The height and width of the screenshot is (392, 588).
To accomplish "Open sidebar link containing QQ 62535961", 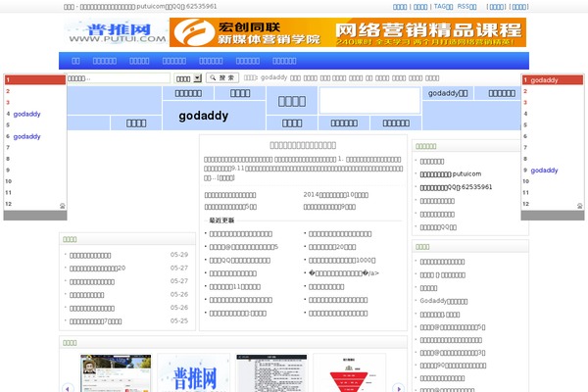I will coord(456,187).
